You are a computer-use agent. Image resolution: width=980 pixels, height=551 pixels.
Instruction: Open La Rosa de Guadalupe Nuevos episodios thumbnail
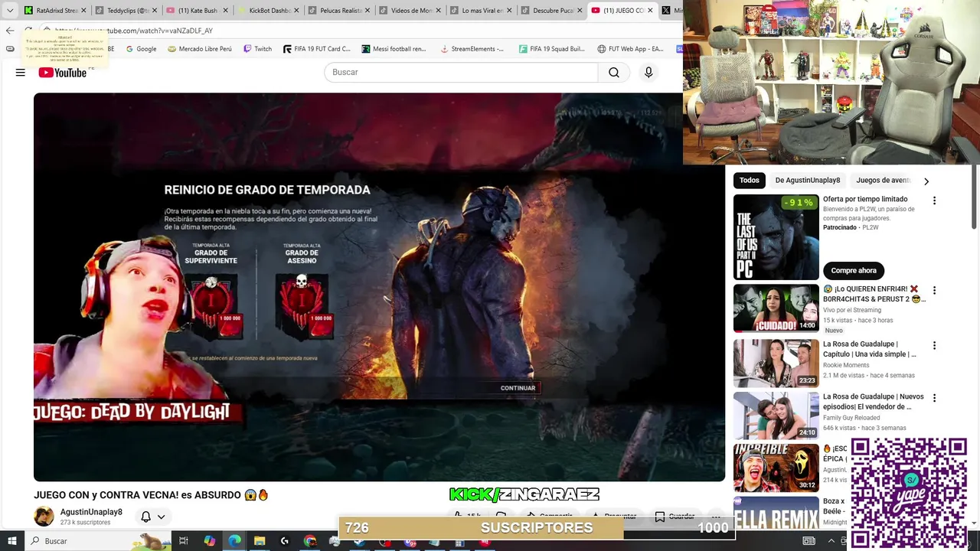[776, 416]
